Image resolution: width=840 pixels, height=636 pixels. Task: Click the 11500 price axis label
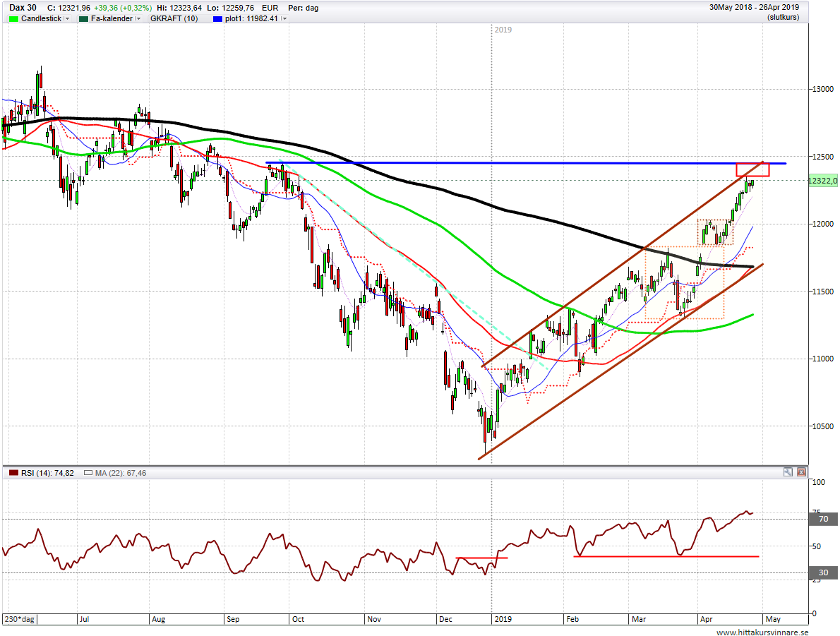coord(823,292)
